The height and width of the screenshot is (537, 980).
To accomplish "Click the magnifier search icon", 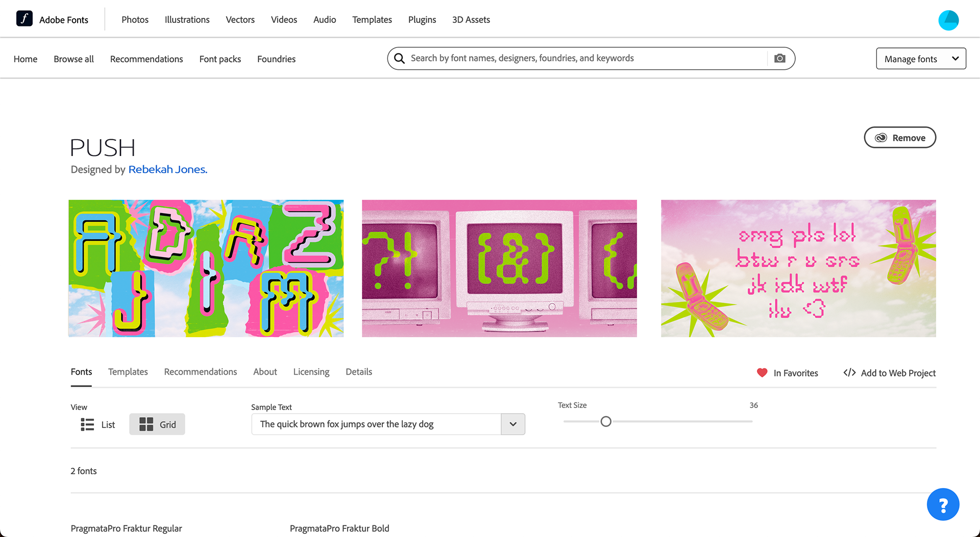I will tap(399, 58).
